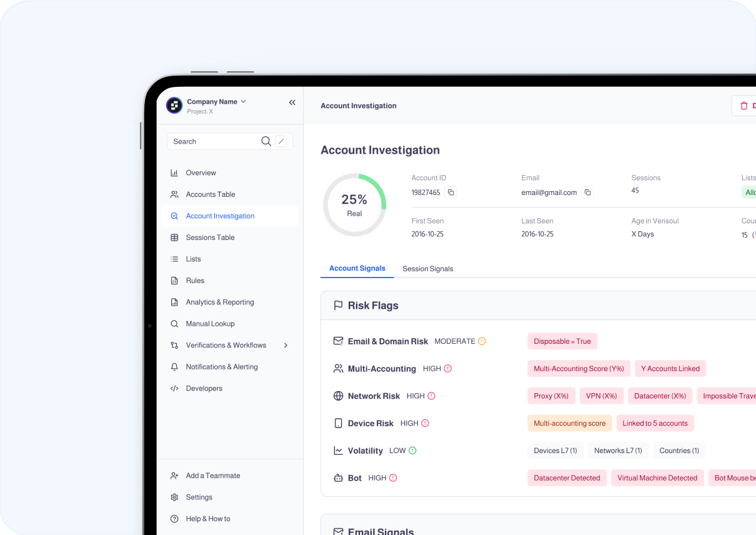Click the 25% Real score gauge
The image size is (756, 535).
click(354, 205)
